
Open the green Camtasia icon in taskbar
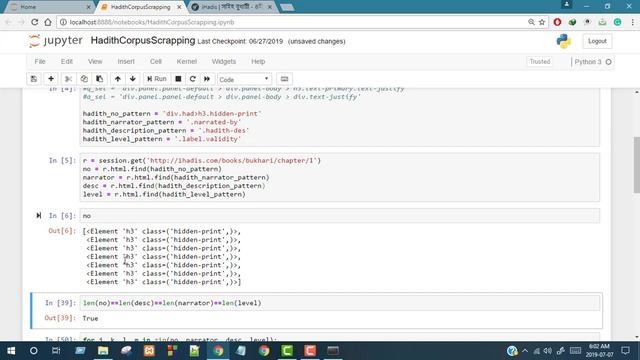287,351
